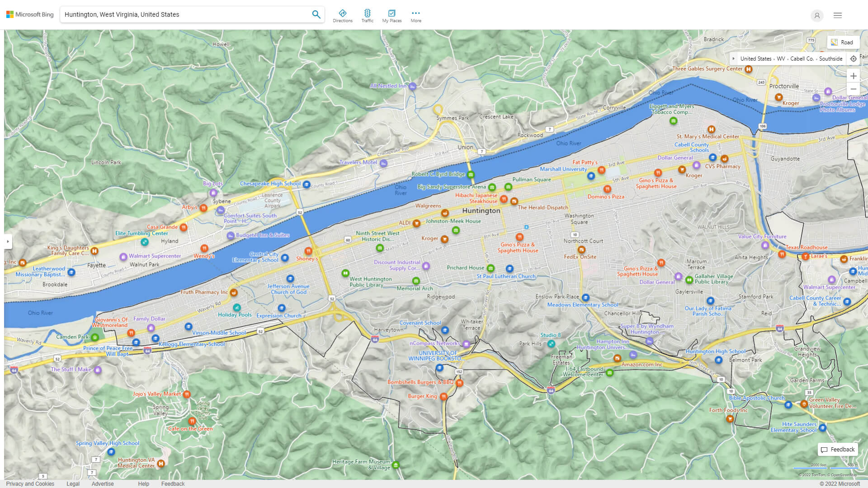The width and height of the screenshot is (868, 488).
Task: Open the user account icon
Action: point(816,15)
